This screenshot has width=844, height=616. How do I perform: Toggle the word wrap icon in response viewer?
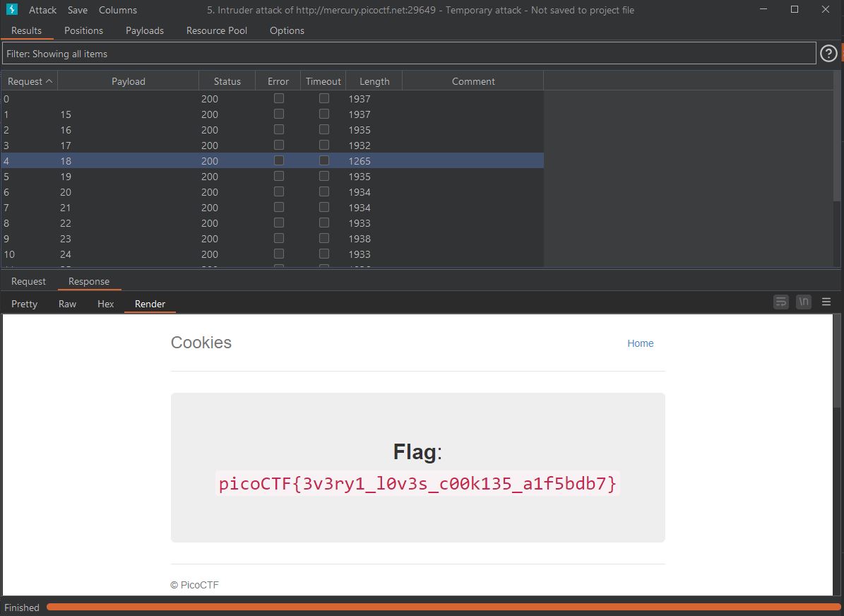point(781,302)
